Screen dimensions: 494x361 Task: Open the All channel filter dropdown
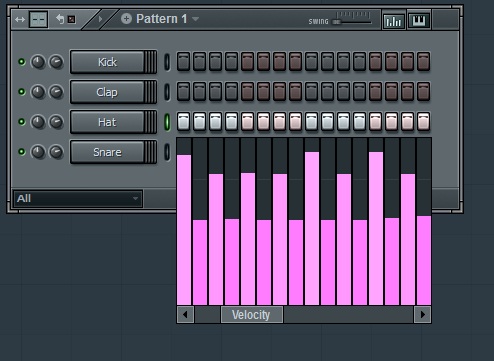78,199
